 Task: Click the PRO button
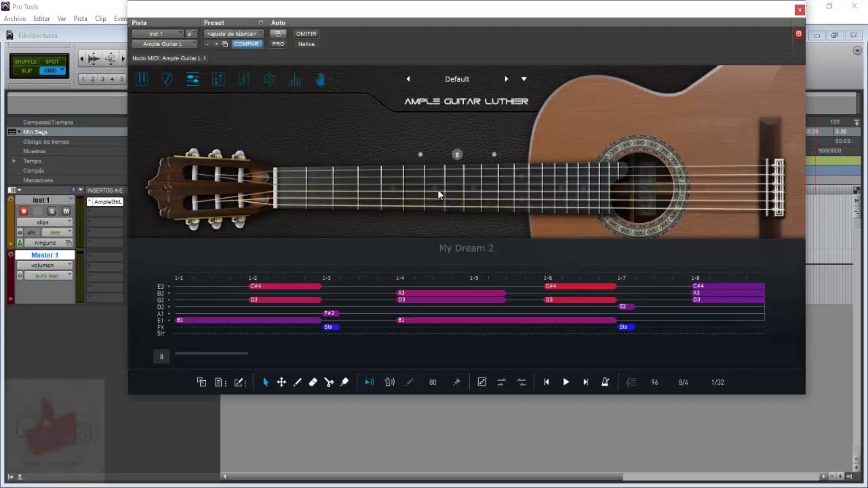click(x=278, y=44)
